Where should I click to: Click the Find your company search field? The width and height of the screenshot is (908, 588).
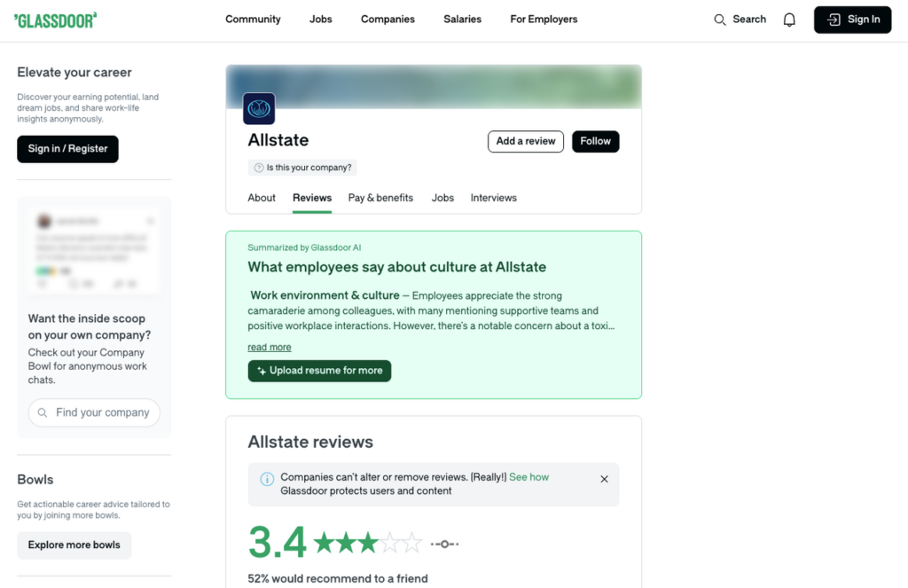click(94, 412)
